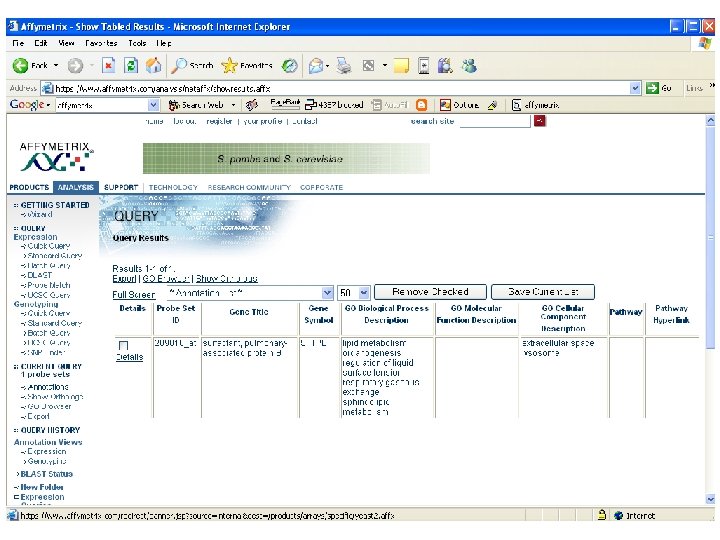The height and width of the screenshot is (540, 720).
Task: Open the RESEARCH COMMUNITY tab
Action: pos(249,187)
